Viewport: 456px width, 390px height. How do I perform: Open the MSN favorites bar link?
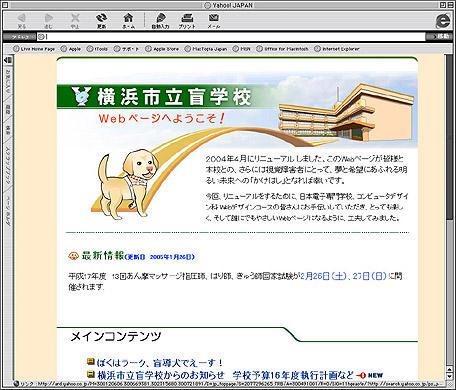[x=242, y=49]
